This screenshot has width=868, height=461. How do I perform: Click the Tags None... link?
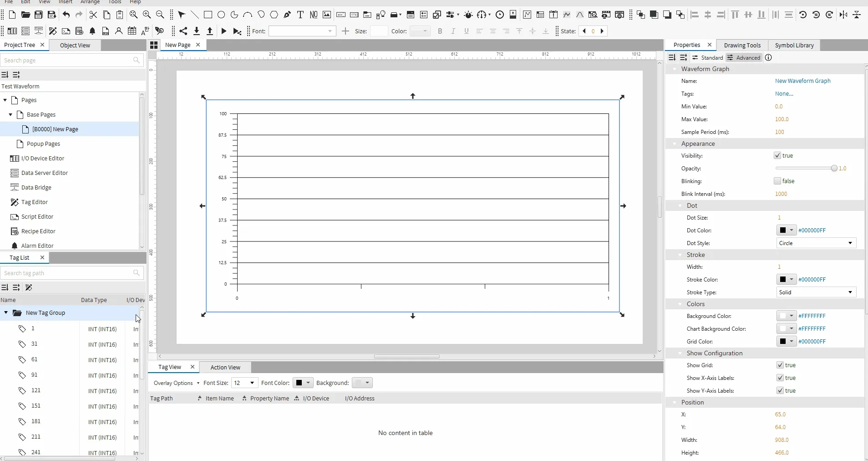click(x=784, y=94)
